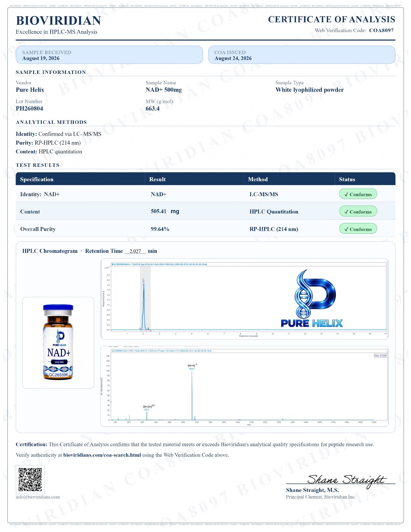Image resolution: width=411 pixels, height=532 pixels.
Task: Click the Specification column header
Action: (x=37, y=180)
